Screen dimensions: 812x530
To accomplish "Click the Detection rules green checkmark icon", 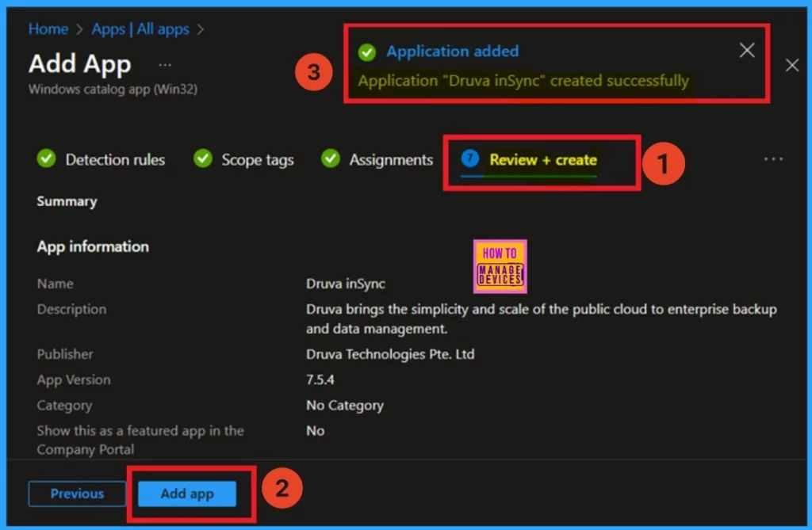I will 47,158.
